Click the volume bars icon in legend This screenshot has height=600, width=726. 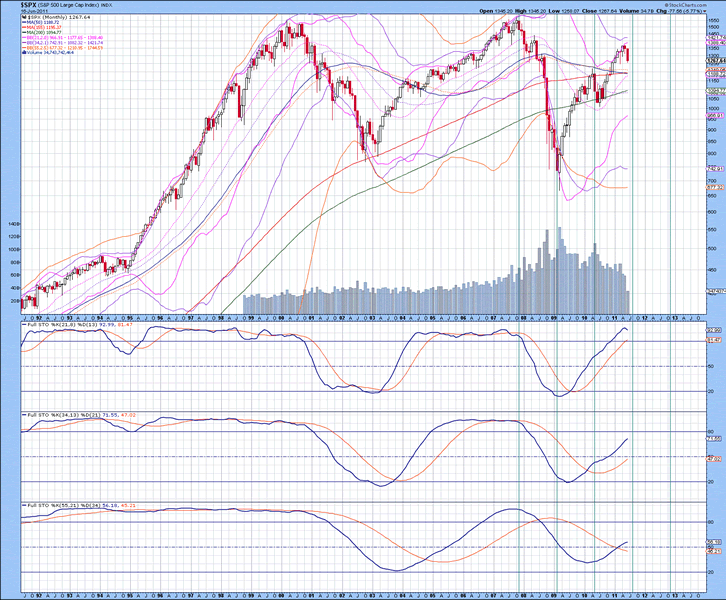(24, 53)
